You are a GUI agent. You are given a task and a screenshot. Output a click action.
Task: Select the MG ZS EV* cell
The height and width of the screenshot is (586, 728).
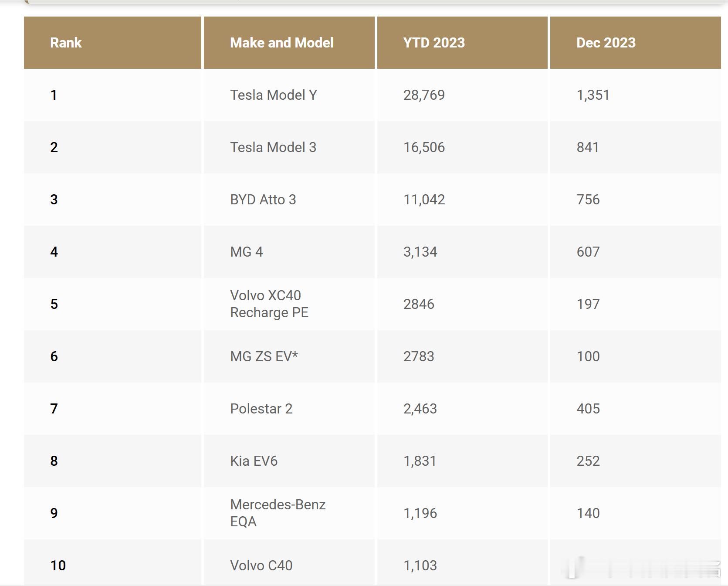pos(289,356)
